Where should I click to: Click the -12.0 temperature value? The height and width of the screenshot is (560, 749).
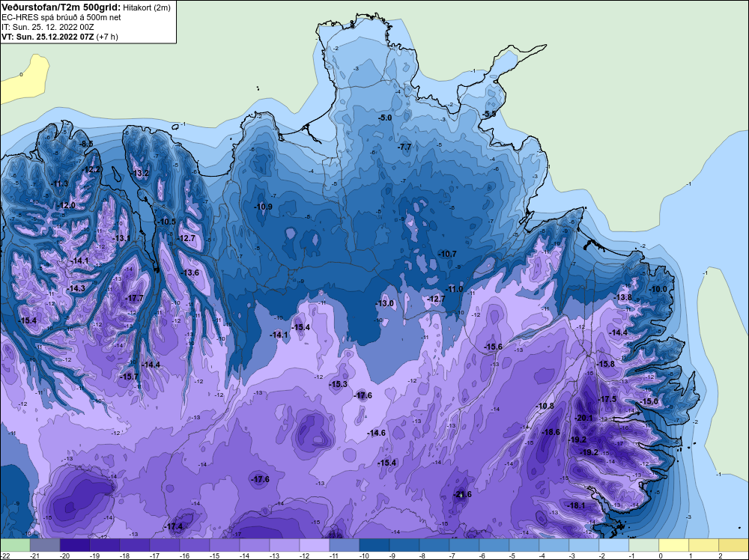click(x=67, y=205)
